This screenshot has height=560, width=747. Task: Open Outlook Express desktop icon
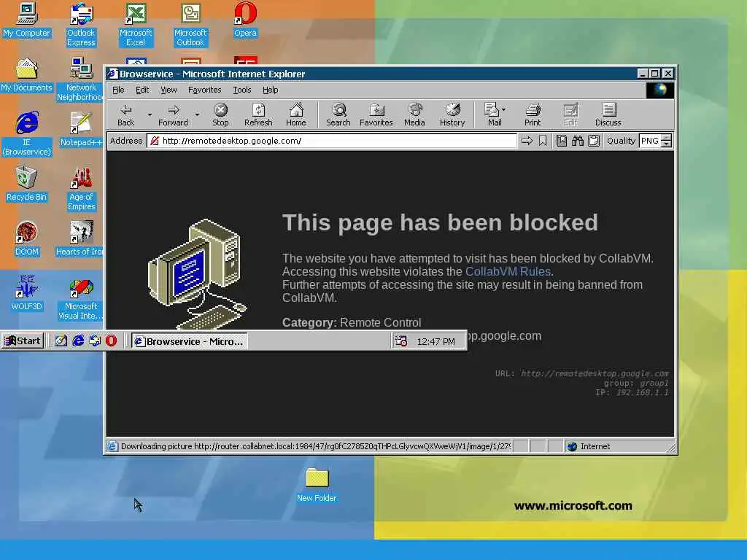tap(81, 24)
